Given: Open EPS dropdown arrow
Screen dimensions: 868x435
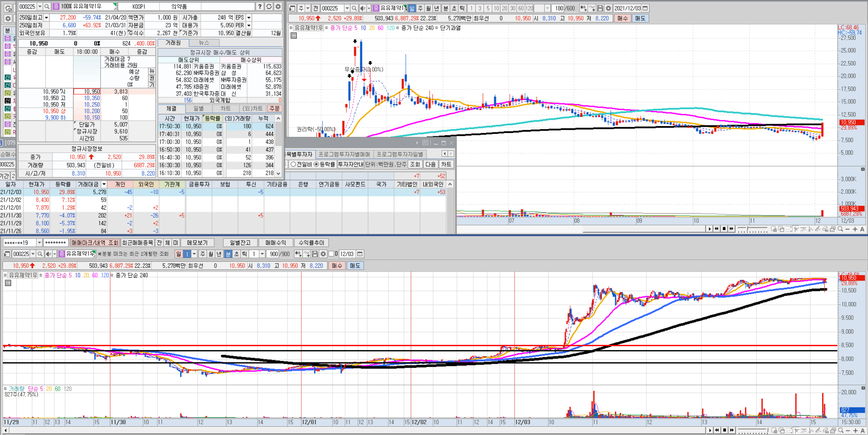Looking at the screenshot, I should 249,18.
